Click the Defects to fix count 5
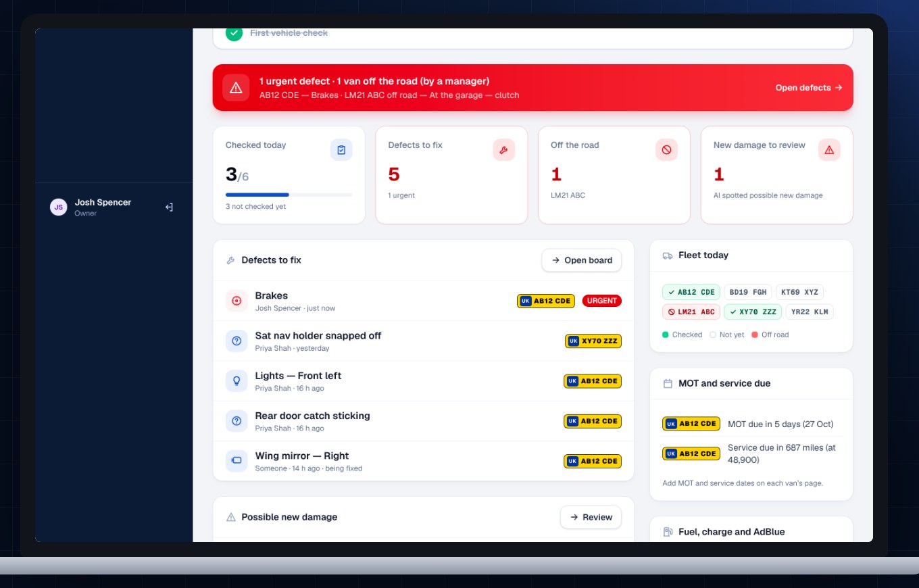The width and height of the screenshot is (919, 588). click(x=394, y=174)
